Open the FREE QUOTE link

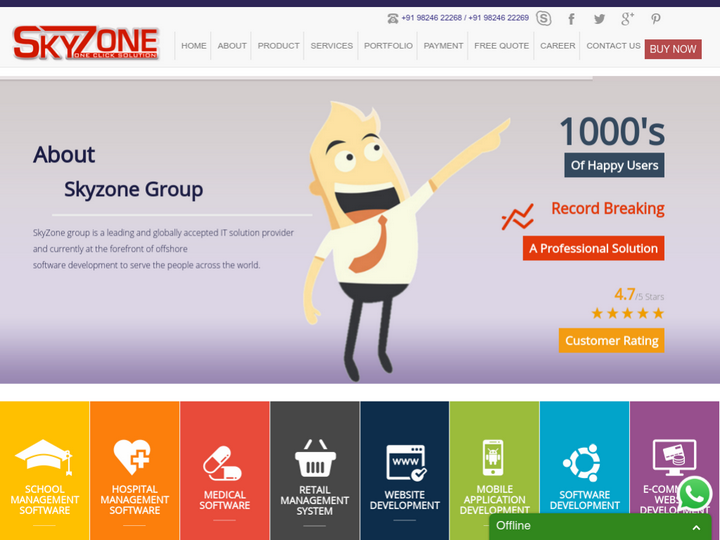tap(501, 46)
